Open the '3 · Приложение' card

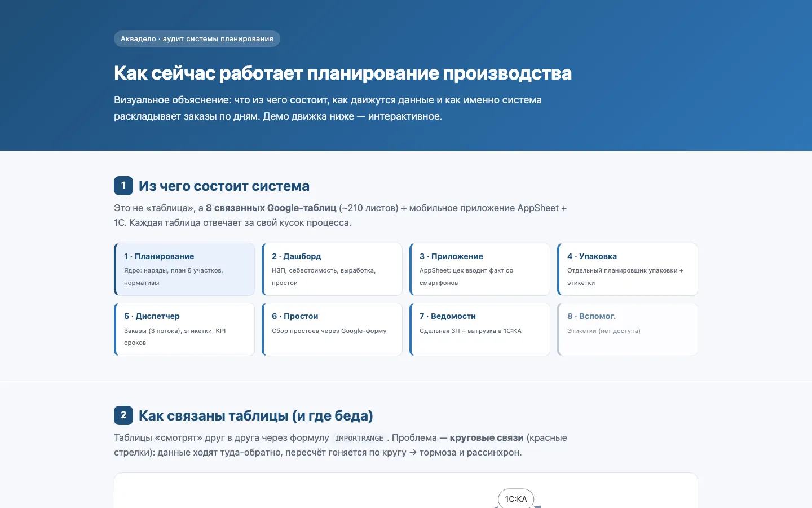(x=480, y=269)
